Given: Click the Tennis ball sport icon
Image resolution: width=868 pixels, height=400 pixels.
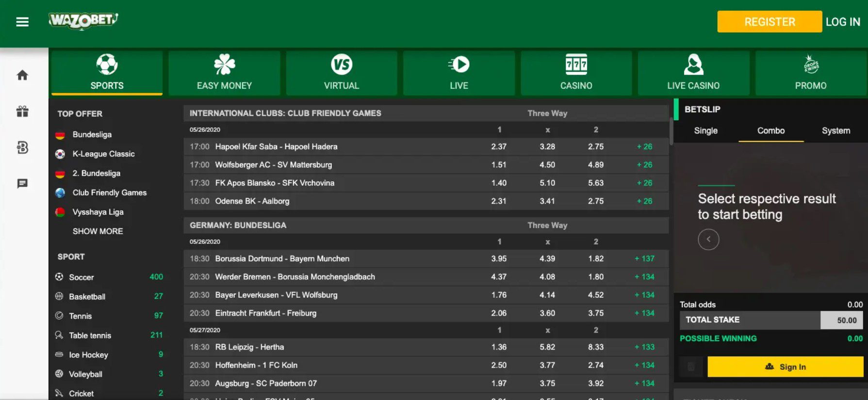Looking at the screenshot, I should click(59, 316).
